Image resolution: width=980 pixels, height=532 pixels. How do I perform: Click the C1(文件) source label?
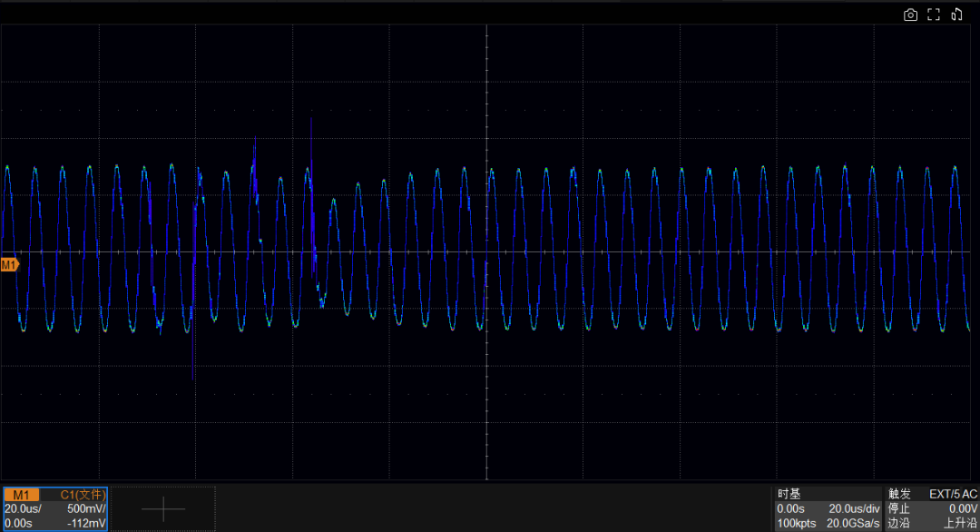[83, 495]
